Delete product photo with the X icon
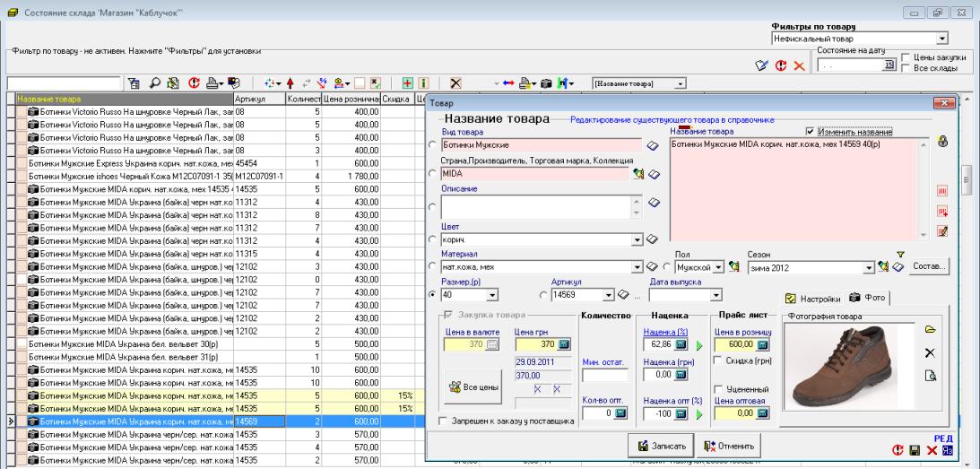The image size is (980, 469). click(930, 353)
